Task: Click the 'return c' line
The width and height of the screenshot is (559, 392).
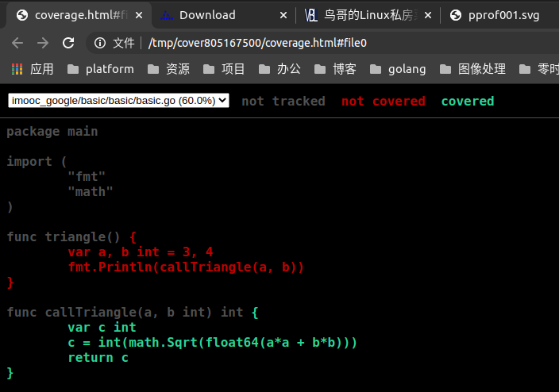Action: 98,358
